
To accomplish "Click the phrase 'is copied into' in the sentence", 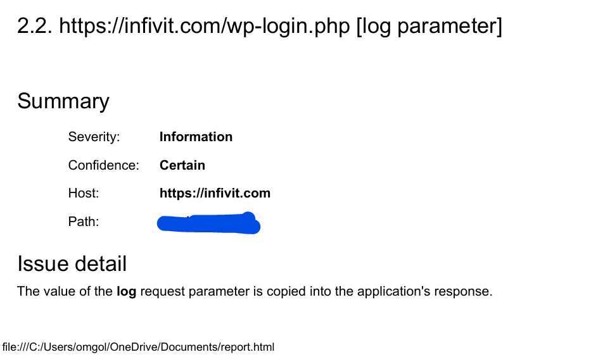I will click(281, 292).
